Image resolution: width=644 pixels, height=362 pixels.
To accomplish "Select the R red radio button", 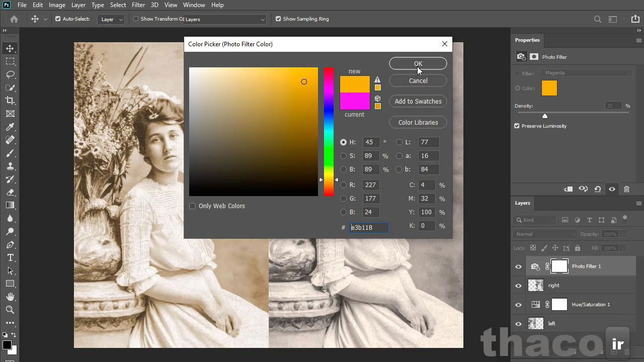I will 343,185.
